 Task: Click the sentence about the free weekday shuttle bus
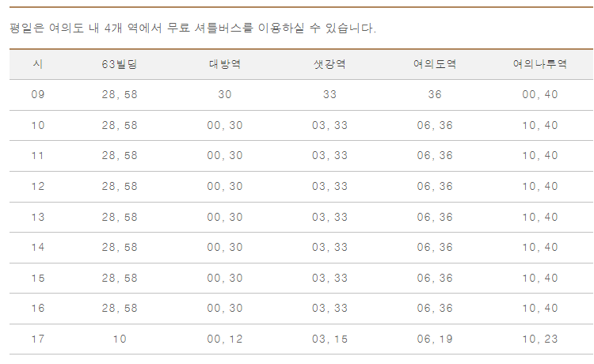click(x=192, y=28)
